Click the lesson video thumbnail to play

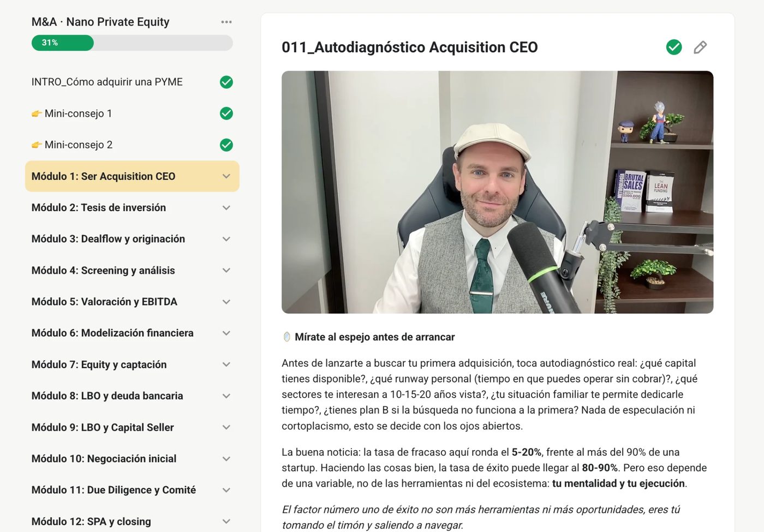coord(497,192)
